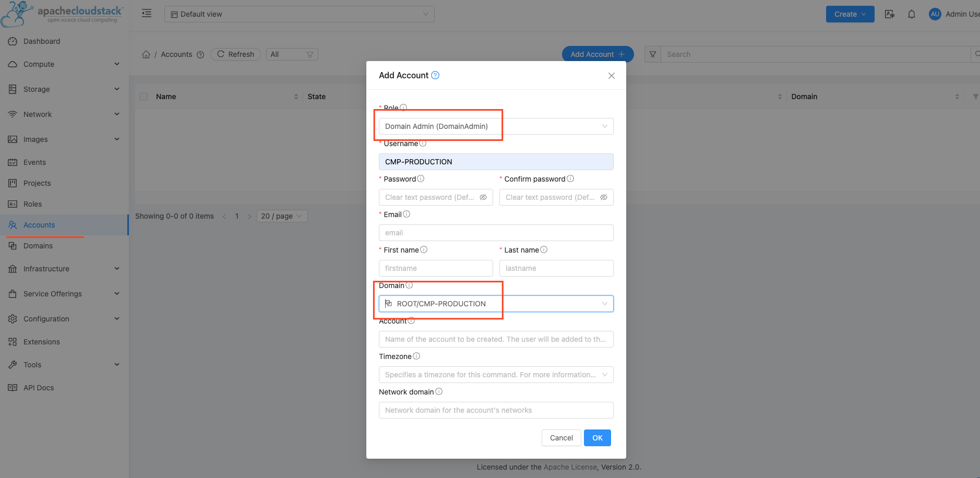Screen dimensions: 980x478
Task: Open Dashboard in the sidebar
Action: tap(64, 41)
